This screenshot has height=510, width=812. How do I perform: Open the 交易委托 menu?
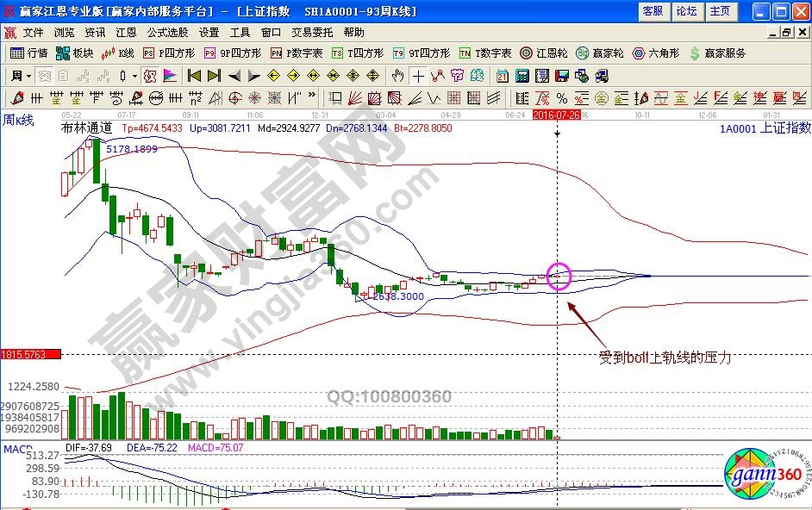(x=312, y=33)
